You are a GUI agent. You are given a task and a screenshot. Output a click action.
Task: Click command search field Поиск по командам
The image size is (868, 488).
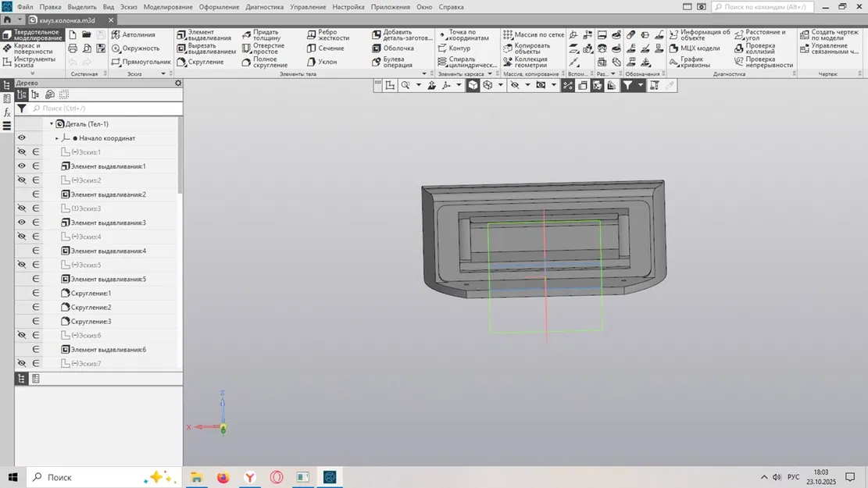click(763, 7)
